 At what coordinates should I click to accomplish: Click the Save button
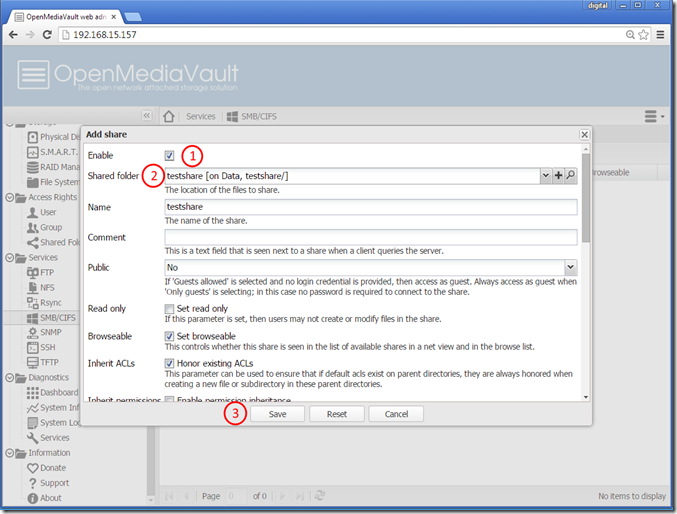[277, 414]
